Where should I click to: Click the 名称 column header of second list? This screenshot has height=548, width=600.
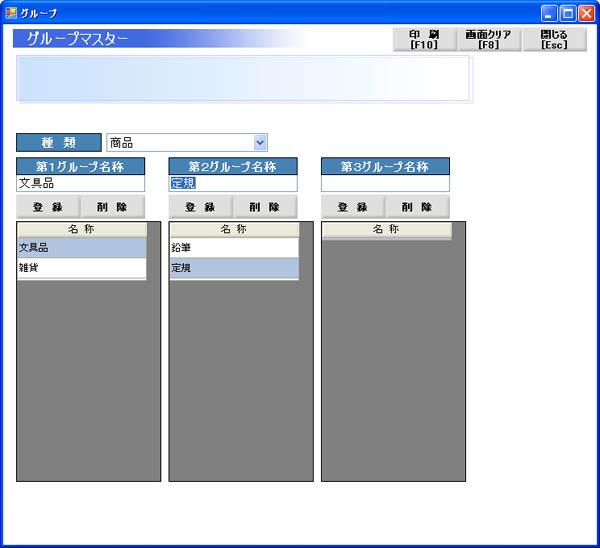tap(234, 230)
